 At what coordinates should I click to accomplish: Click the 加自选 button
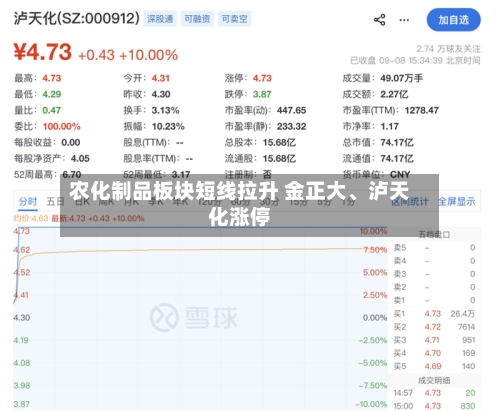point(454,20)
